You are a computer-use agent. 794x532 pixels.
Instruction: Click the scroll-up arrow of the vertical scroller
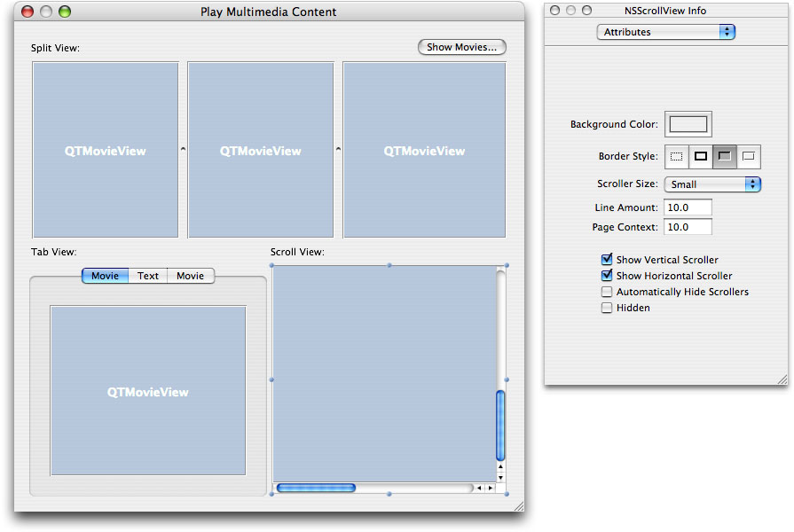pyautogui.click(x=500, y=466)
